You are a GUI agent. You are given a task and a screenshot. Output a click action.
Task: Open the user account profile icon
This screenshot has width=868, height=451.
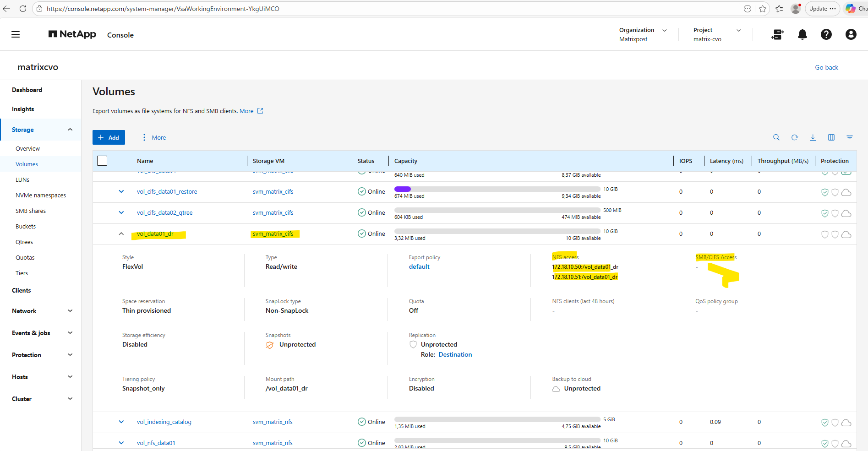tap(851, 35)
